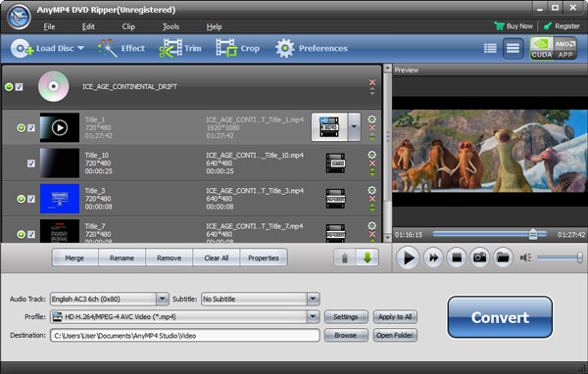Expand the Title_1 row

coord(21,128)
